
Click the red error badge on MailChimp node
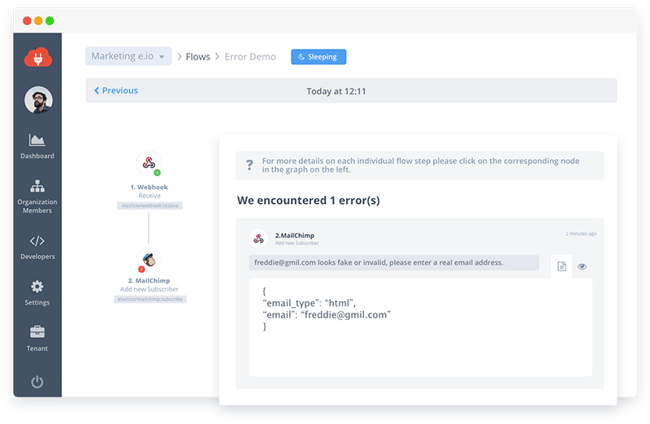click(x=141, y=269)
